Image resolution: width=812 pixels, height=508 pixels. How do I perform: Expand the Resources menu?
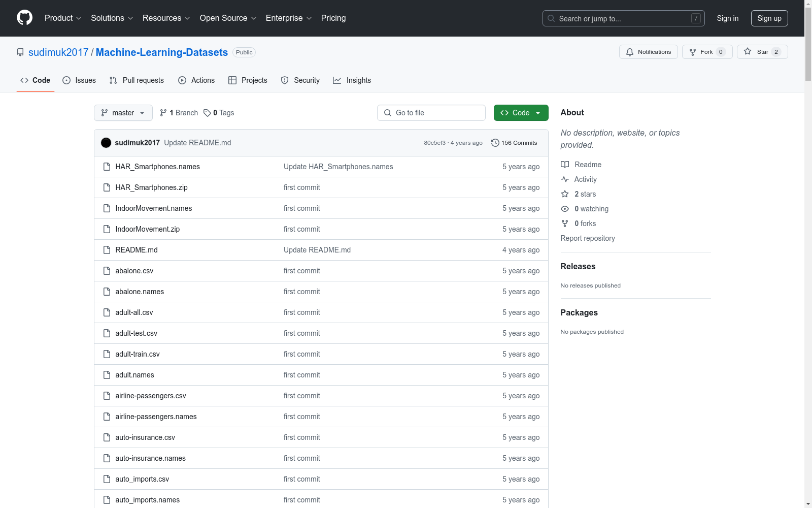(x=166, y=18)
